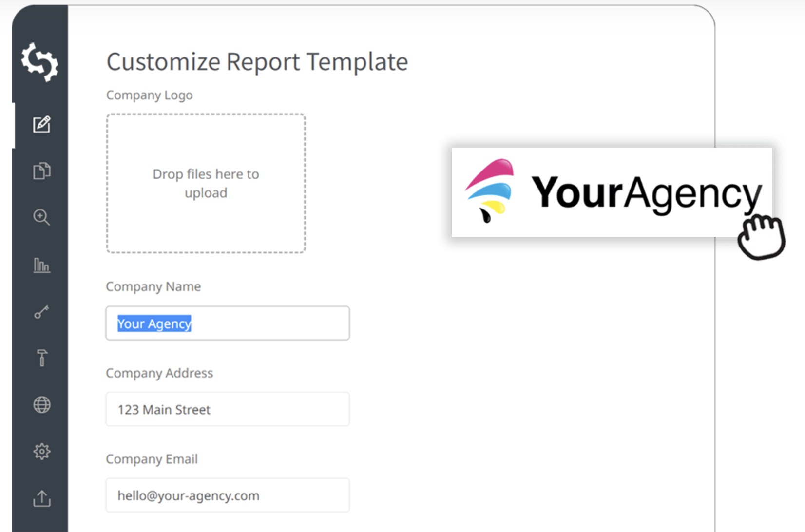Click the 'Company Name' label text
The width and height of the screenshot is (805, 532).
pos(153,286)
